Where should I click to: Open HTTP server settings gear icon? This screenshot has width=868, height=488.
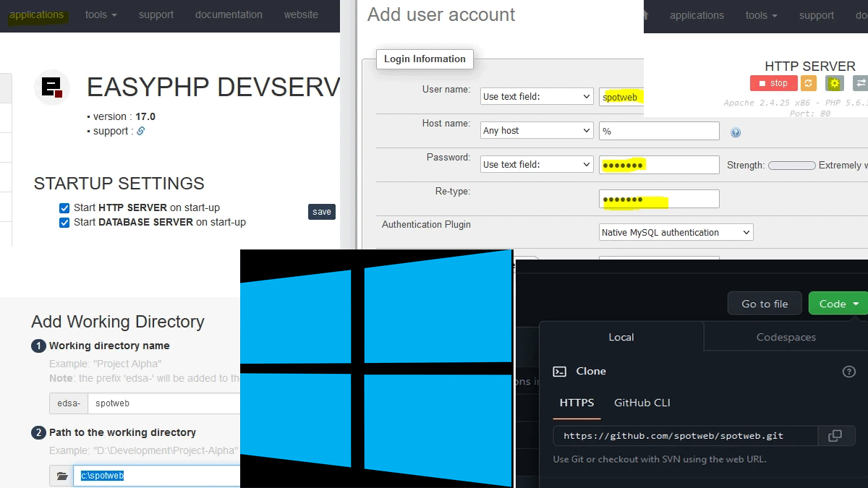(x=834, y=83)
